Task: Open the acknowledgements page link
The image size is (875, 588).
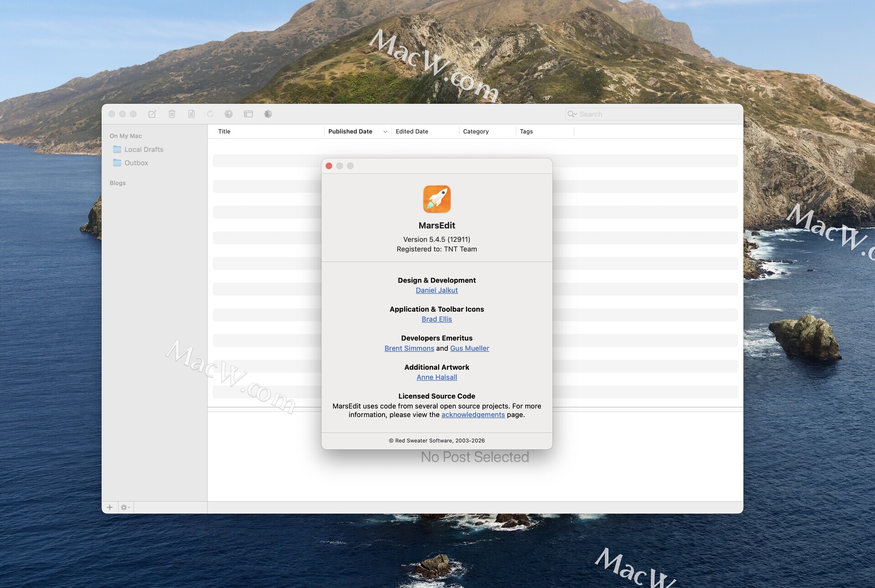Action: [x=473, y=415]
